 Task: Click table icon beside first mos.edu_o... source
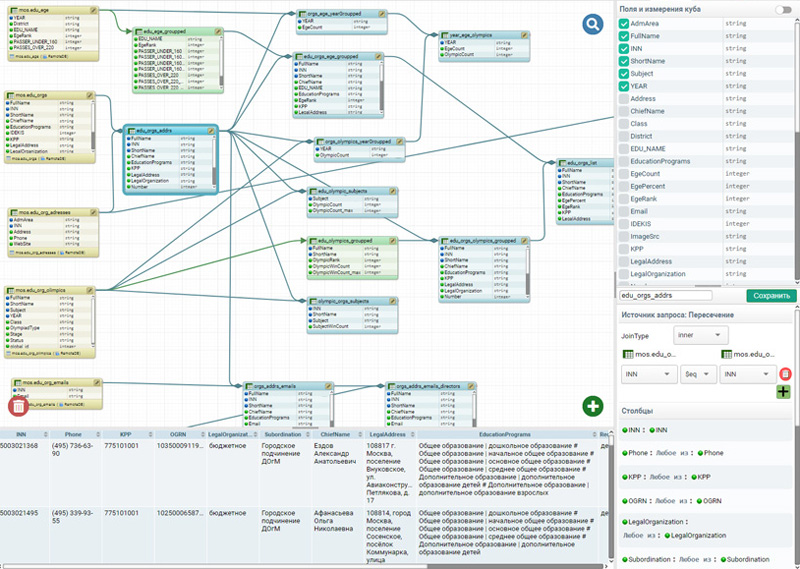pos(629,354)
